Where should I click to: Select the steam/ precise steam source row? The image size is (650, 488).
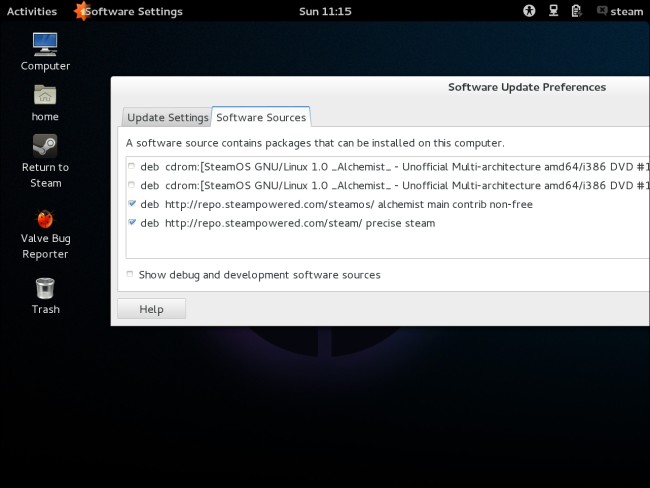[388, 223]
